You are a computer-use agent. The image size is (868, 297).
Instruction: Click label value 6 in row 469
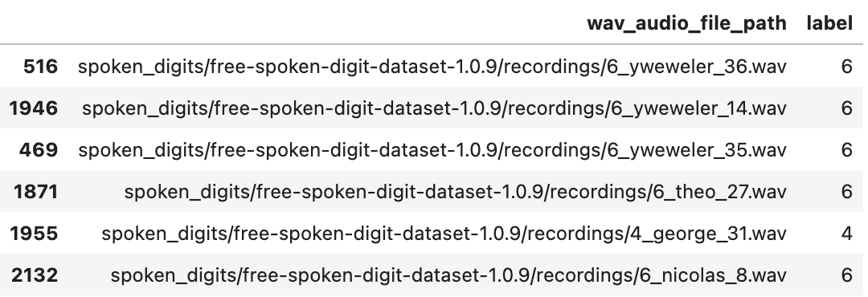[x=846, y=150]
